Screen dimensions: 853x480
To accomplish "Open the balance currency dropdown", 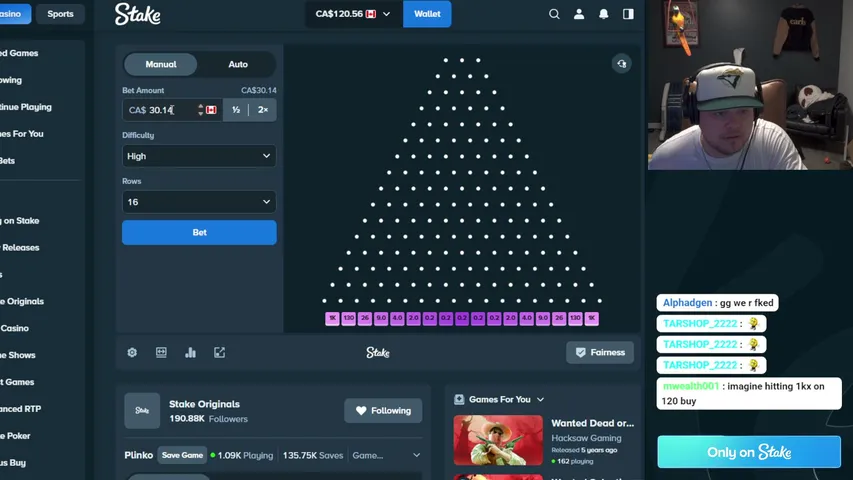I will 354,14.
